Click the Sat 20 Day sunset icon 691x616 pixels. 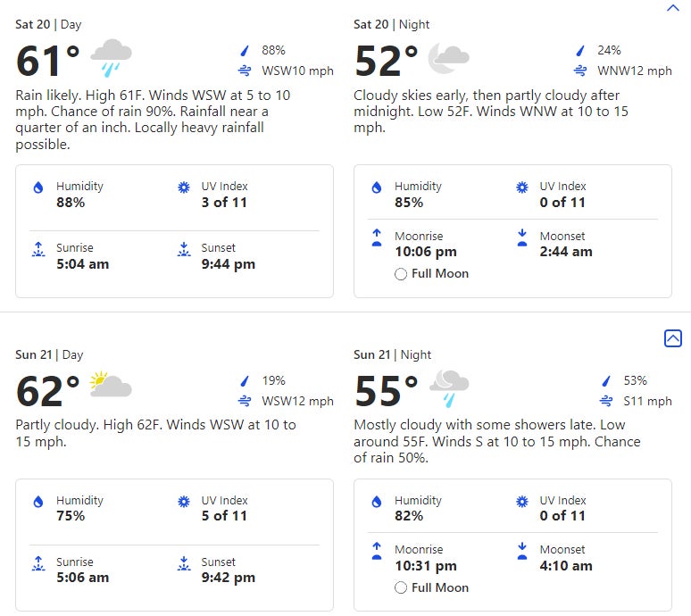click(184, 250)
